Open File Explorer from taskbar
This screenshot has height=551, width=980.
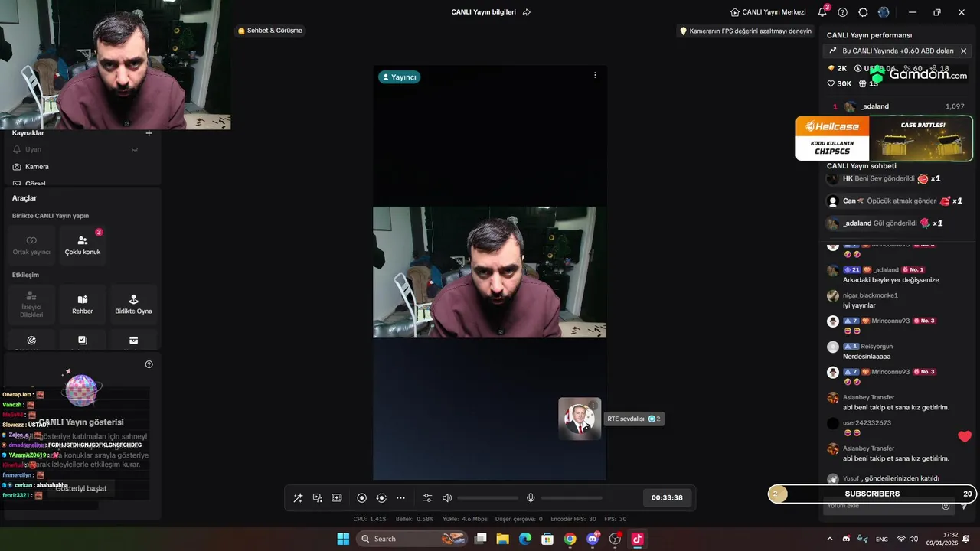pyautogui.click(x=503, y=539)
